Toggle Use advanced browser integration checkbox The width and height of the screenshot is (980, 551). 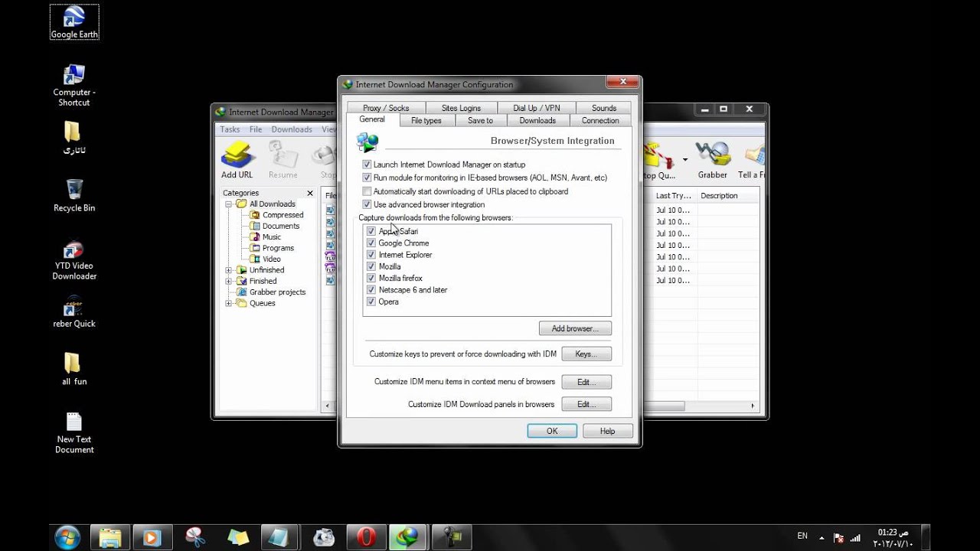(x=367, y=204)
